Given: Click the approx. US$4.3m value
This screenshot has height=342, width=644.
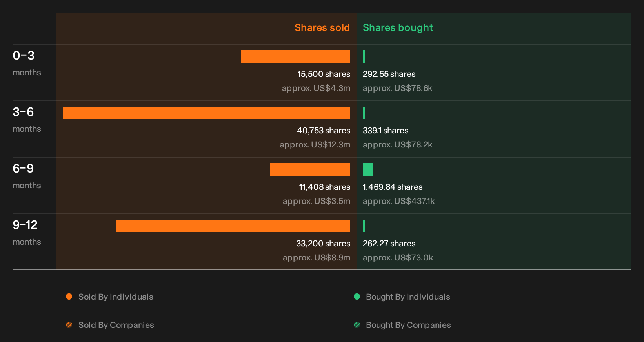Looking at the screenshot, I should coord(316,88).
